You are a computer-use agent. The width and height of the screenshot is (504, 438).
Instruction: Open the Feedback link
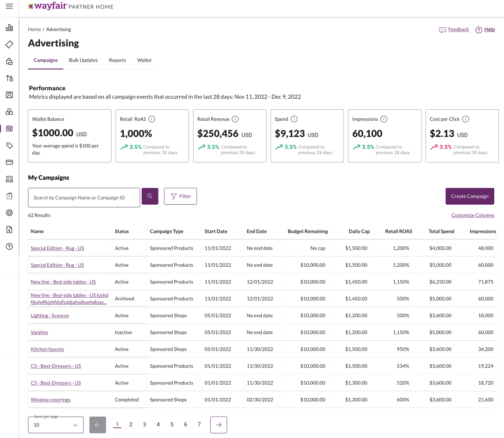point(454,30)
